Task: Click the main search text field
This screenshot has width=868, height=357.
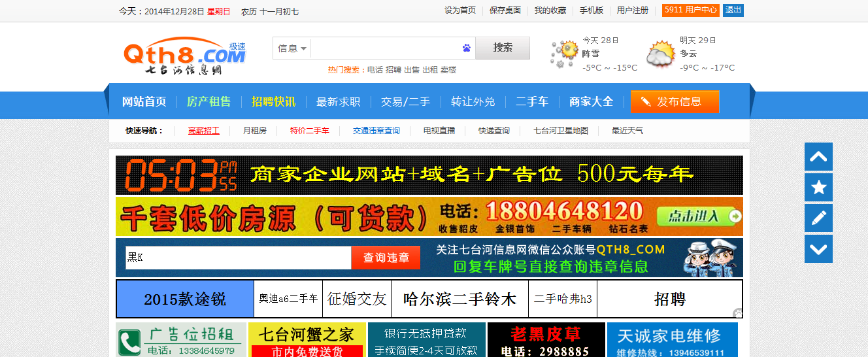Action: (386, 48)
